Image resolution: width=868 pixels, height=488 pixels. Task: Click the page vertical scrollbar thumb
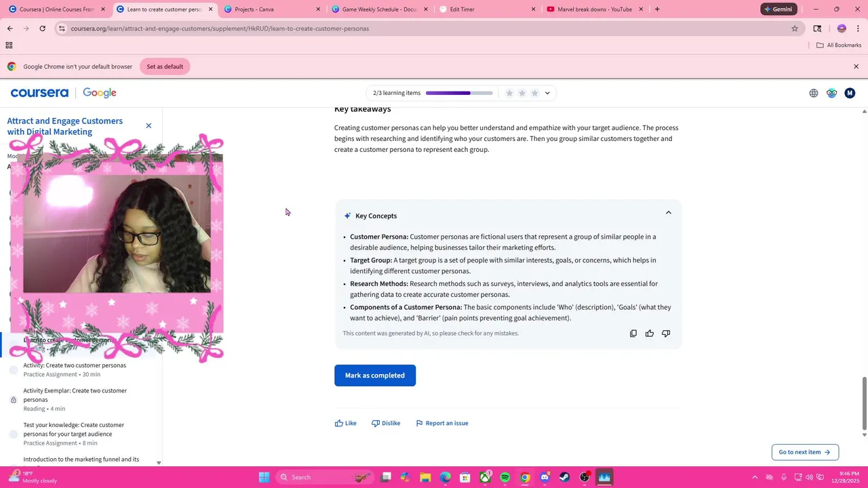(x=864, y=404)
